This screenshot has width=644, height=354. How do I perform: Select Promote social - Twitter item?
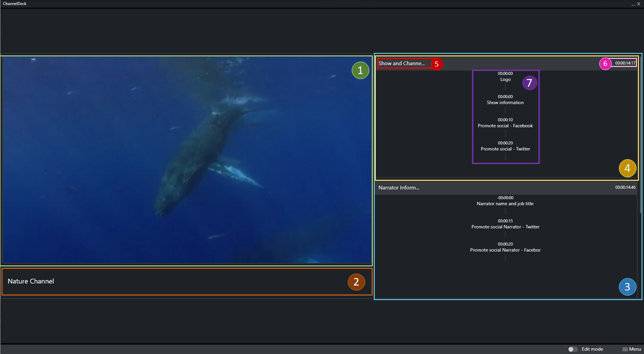coord(505,149)
